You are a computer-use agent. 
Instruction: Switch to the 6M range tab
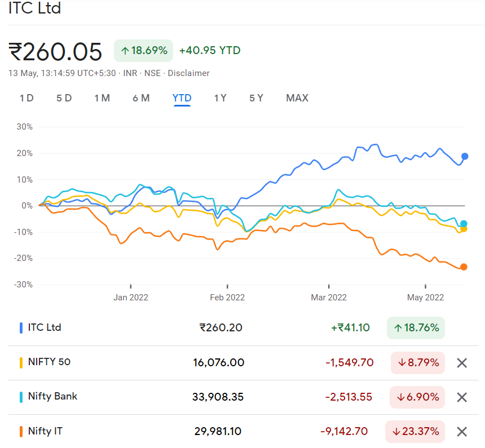click(141, 98)
